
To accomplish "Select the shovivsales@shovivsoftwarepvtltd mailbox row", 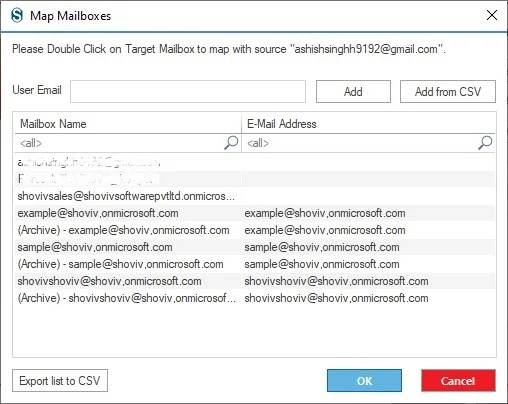I will [255, 196].
